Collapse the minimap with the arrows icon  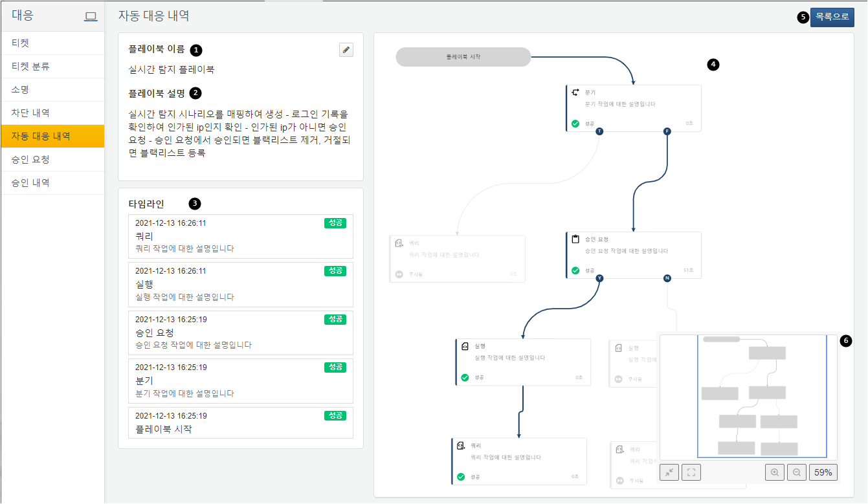click(x=669, y=472)
